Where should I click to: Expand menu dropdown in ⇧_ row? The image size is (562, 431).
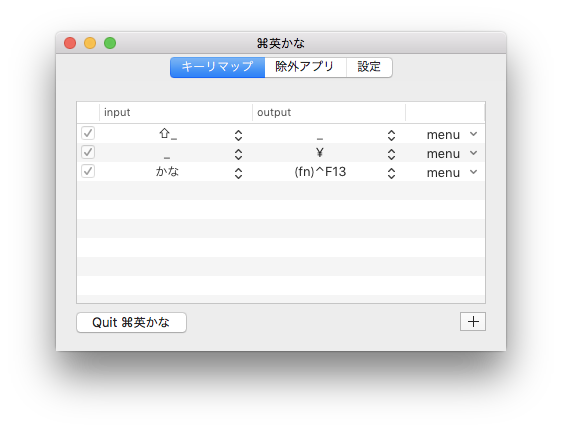452,135
